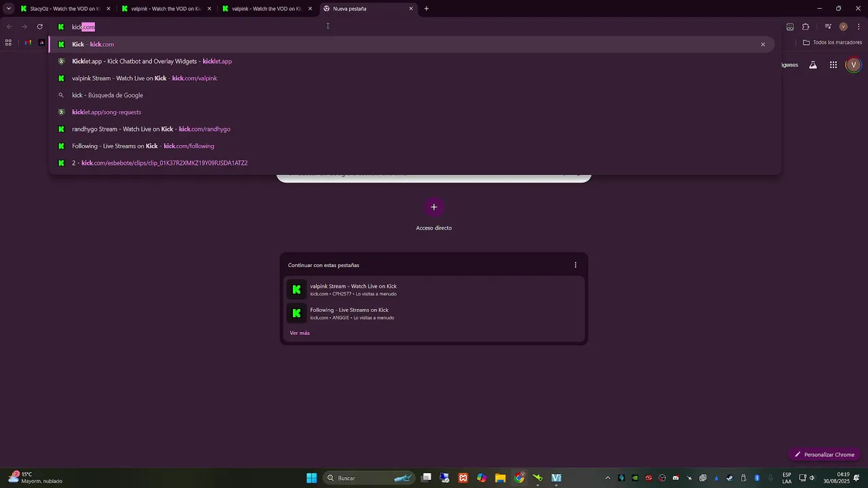868x488 pixels.
Task: Open the Chrome three-dot menu
Action: point(859,26)
